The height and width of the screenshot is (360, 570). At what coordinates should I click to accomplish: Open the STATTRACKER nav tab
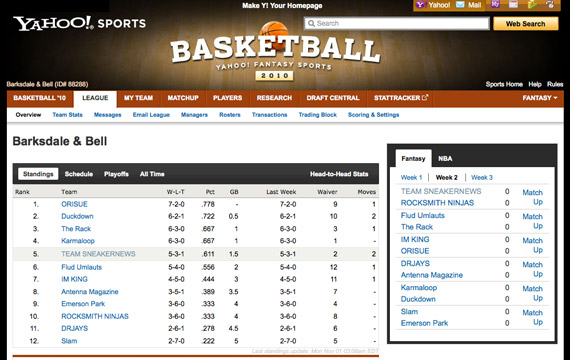coord(401,98)
